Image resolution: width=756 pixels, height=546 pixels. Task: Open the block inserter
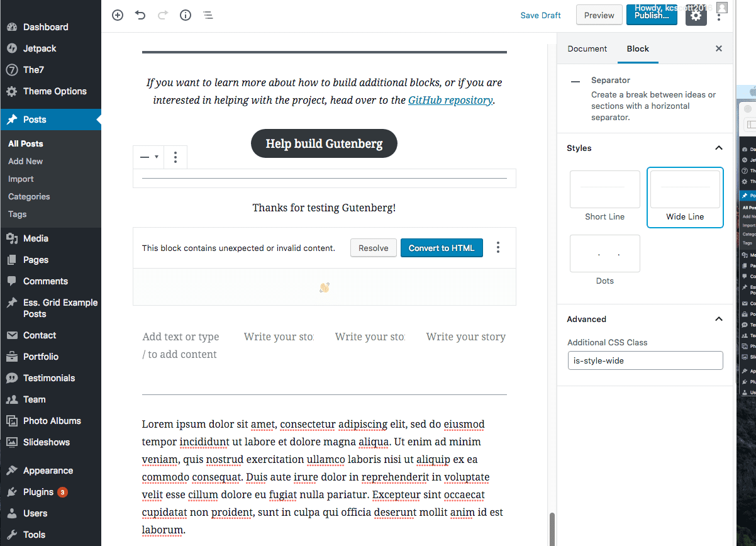coord(117,15)
